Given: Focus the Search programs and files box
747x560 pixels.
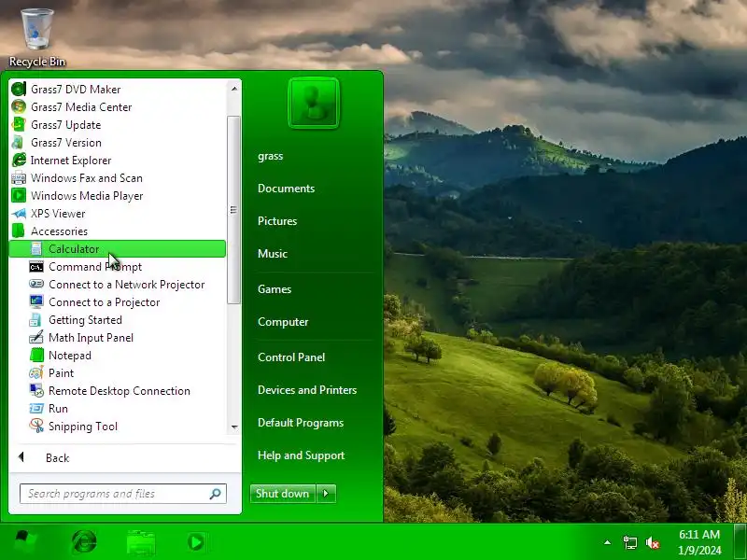Looking at the screenshot, I should pyautogui.click(x=123, y=494).
